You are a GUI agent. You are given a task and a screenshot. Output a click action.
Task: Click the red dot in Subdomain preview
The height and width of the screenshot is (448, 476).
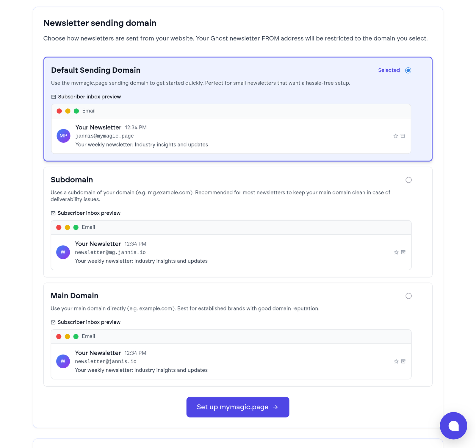pyautogui.click(x=59, y=227)
